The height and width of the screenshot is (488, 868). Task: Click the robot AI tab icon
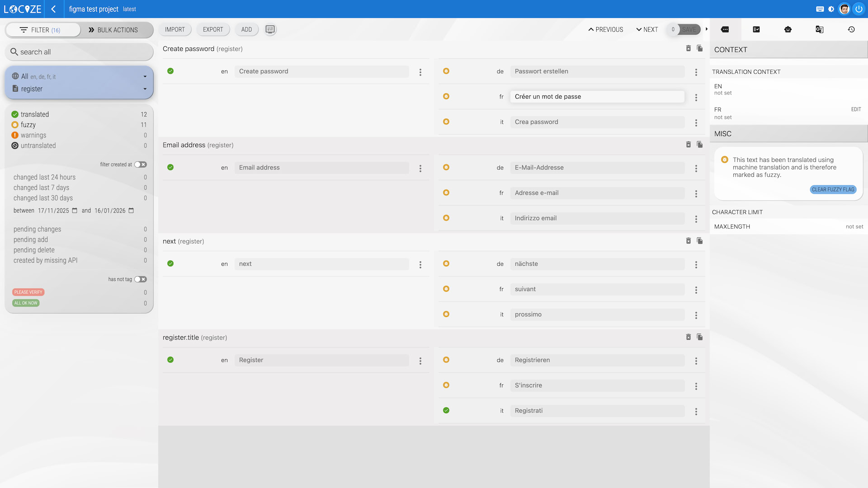788,29
